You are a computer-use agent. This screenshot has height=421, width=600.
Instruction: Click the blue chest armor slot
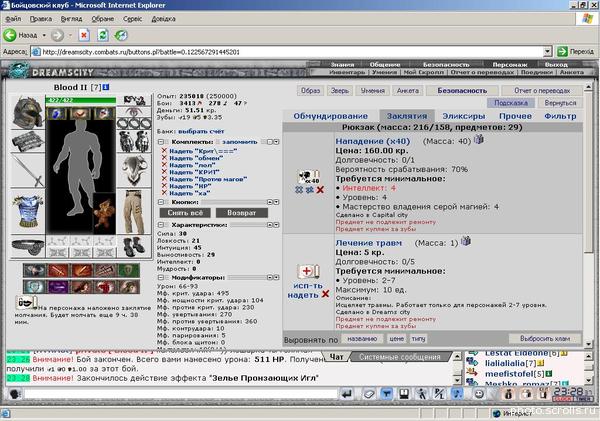tap(28, 211)
